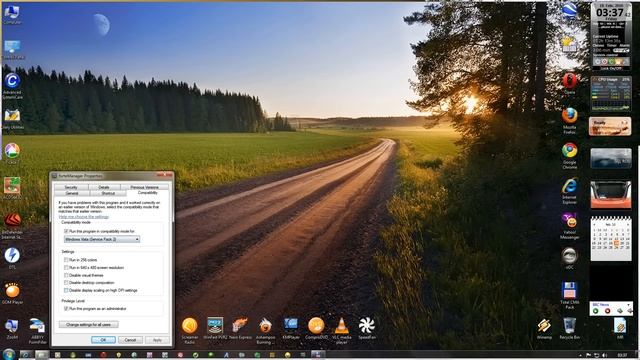640x360 pixels.
Task: Switch to the Details tab
Action: pos(104,187)
